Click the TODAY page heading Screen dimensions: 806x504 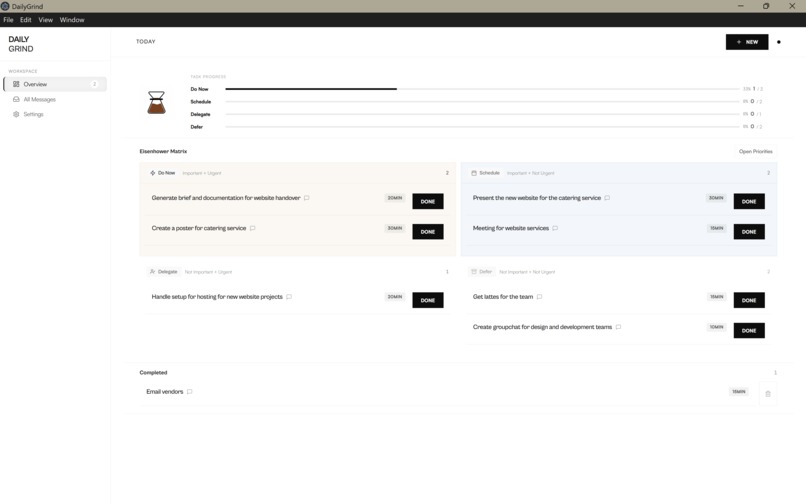click(x=145, y=42)
